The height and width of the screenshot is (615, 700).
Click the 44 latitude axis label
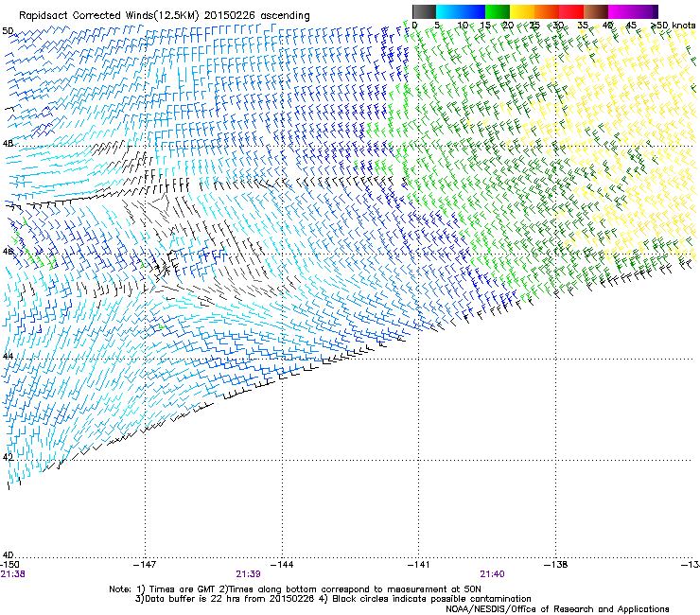click(8, 357)
